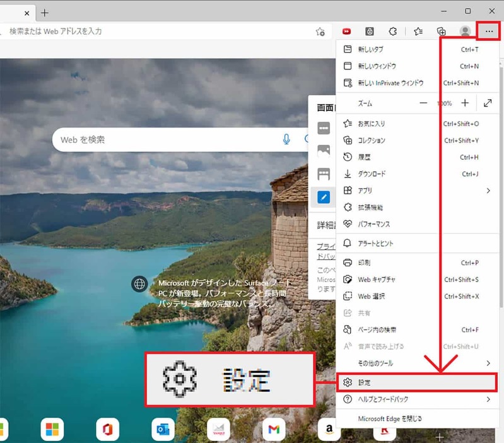504x443 pixels.
Task: Open the Collections toolbar icon
Action: [442, 31]
